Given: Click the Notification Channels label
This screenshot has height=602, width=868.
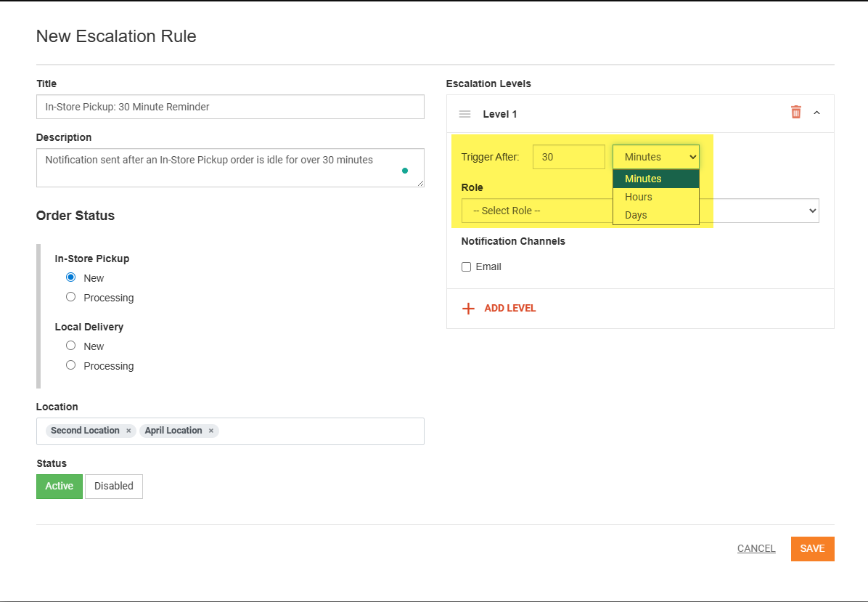Looking at the screenshot, I should coord(513,242).
